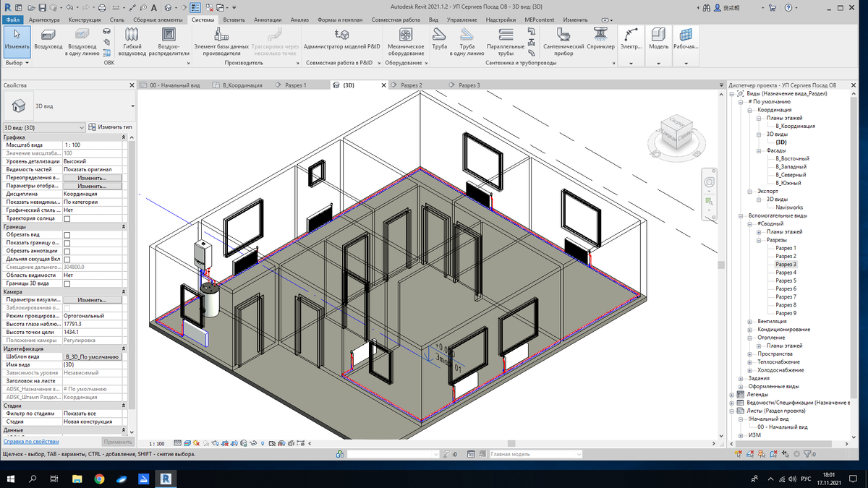Select the Труба pipe tool
The height and width of the screenshot is (488, 868).
[439, 40]
